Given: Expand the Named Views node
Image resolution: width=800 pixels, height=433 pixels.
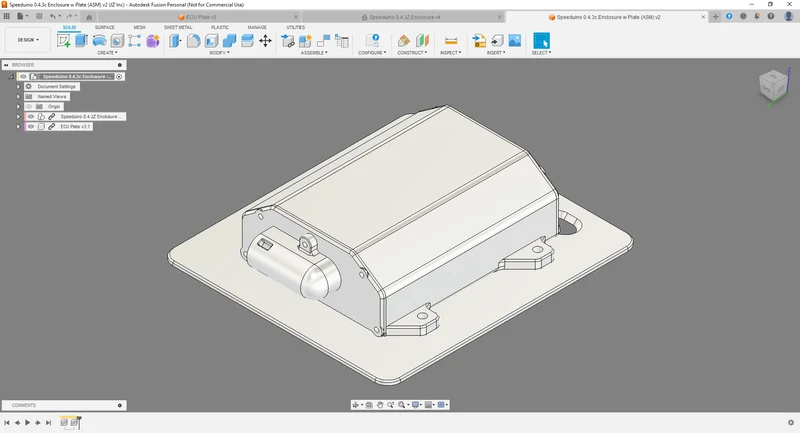Looking at the screenshot, I should coord(19,96).
